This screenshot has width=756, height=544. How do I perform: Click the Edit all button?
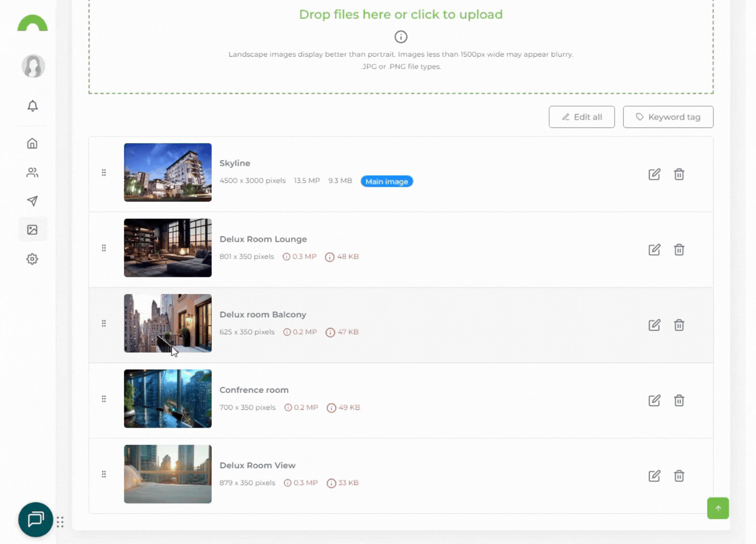tap(582, 117)
